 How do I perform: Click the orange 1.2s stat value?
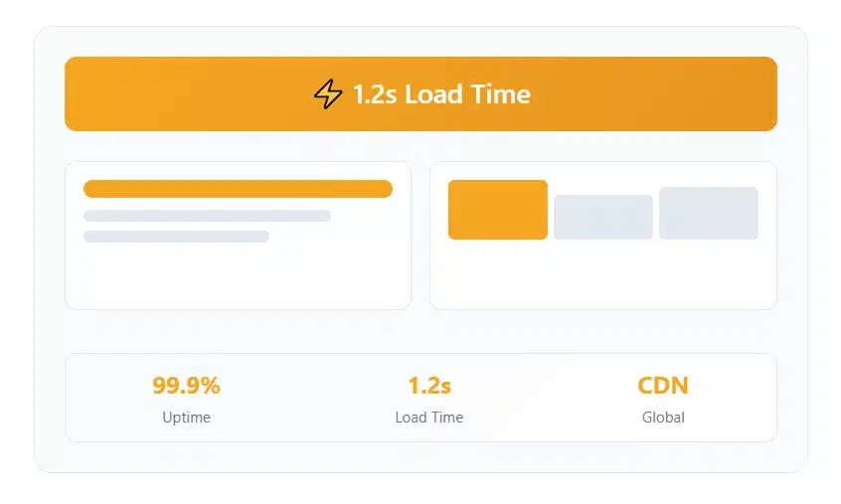(x=429, y=386)
